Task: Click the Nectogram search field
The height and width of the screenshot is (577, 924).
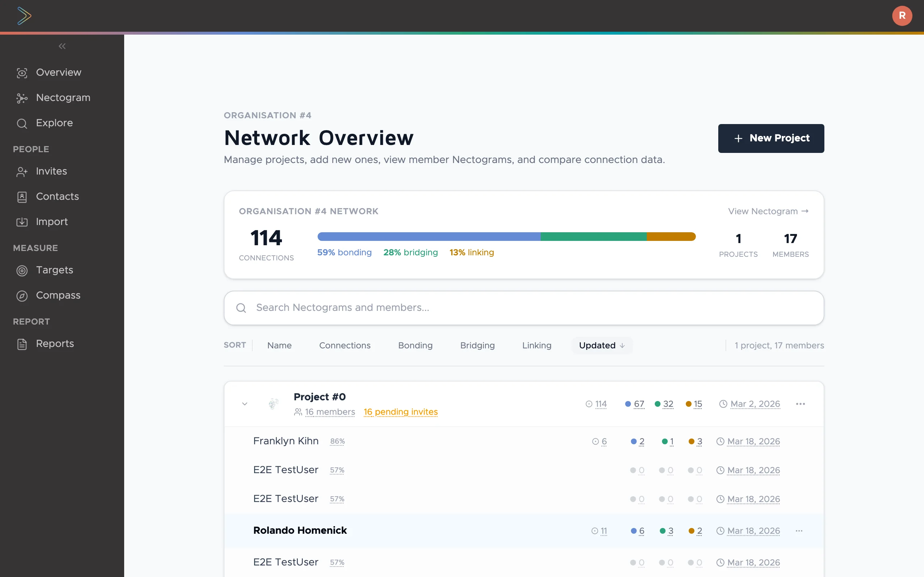Action: 523,308
